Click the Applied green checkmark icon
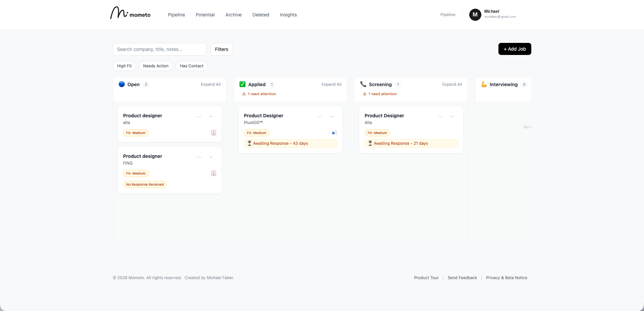The image size is (644, 311). (243, 84)
